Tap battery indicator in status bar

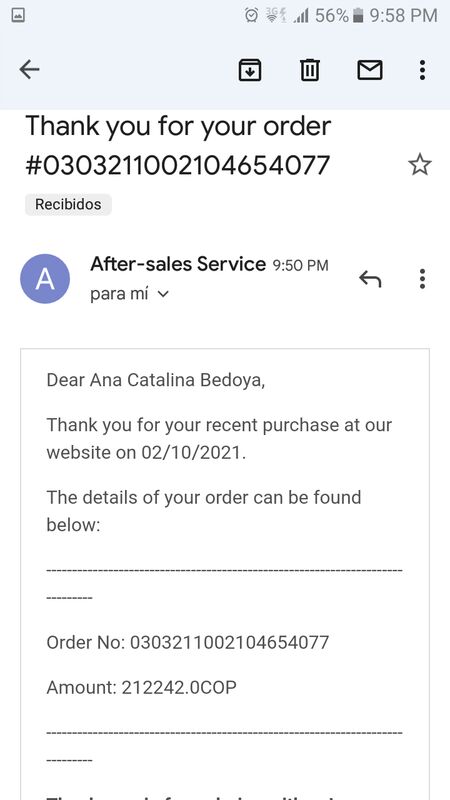358,16
